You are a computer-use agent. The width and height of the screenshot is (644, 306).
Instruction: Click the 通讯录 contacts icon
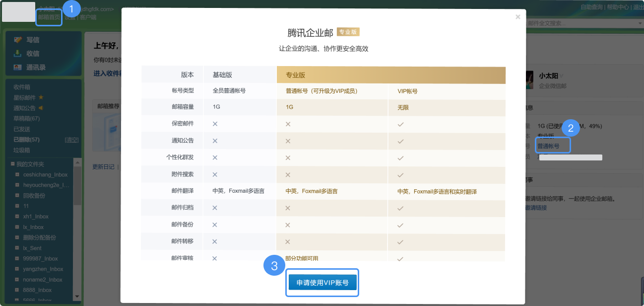pyautogui.click(x=18, y=68)
